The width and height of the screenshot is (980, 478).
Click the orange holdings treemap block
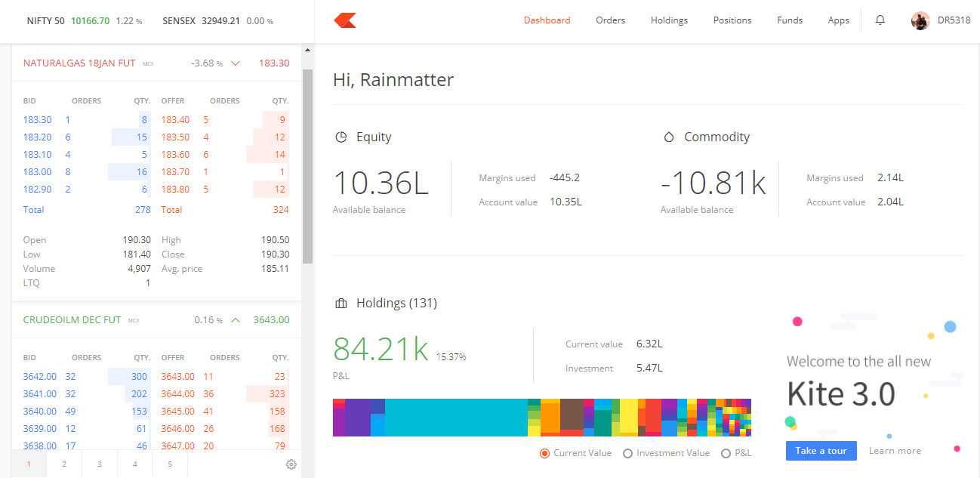pos(550,418)
